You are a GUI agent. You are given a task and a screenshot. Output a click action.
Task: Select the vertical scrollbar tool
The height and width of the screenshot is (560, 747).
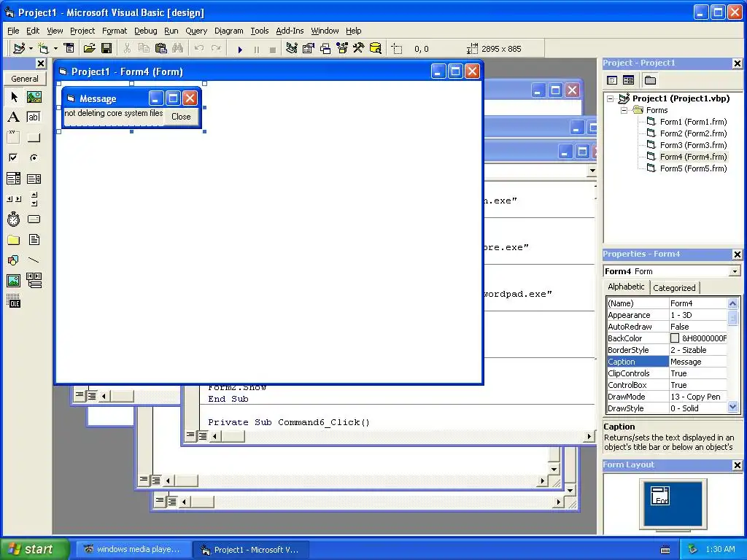click(x=34, y=199)
